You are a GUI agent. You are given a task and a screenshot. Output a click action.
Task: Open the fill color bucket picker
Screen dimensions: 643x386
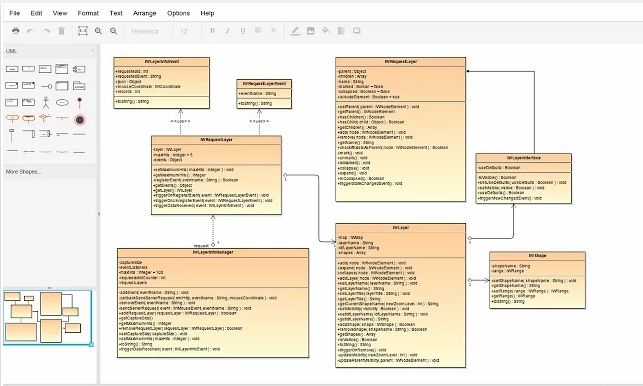coord(326,31)
